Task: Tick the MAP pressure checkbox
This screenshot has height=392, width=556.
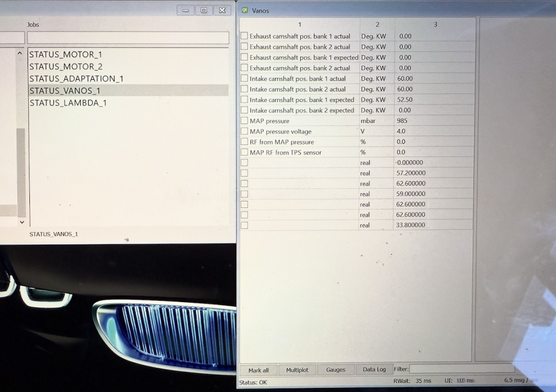Action: coord(244,121)
